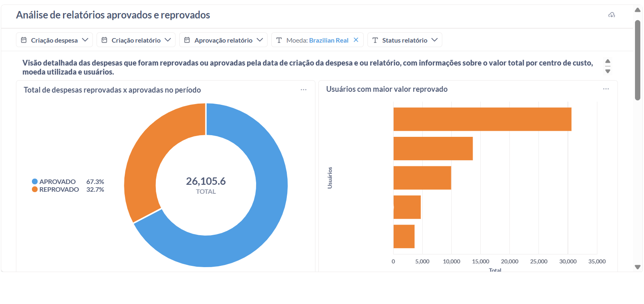Click calendar icon in Aprovação relatório filter
The image size is (644, 304).
pyautogui.click(x=187, y=40)
